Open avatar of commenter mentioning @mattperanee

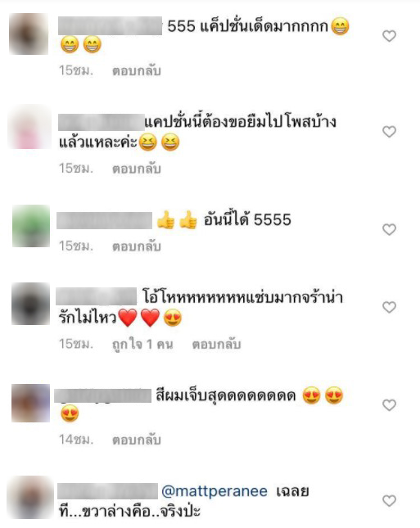(x=30, y=498)
